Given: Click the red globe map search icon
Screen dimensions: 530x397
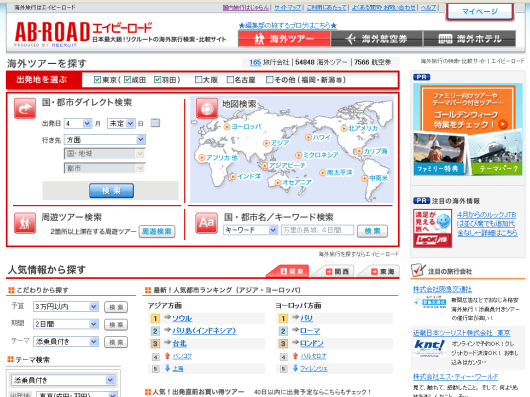Looking at the screenshot, I should click(207, 108).
